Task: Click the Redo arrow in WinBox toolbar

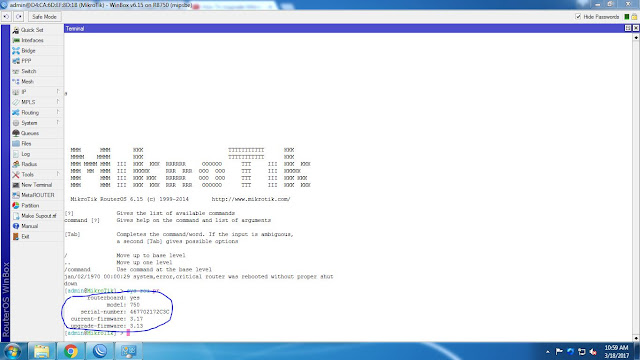Action: (x=19, y=17)
